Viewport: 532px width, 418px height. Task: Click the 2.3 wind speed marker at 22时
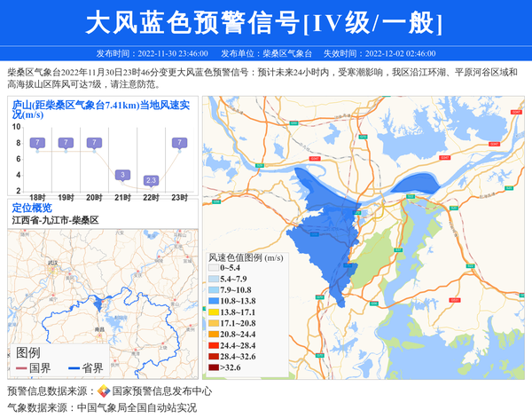(x=152, y=180)
